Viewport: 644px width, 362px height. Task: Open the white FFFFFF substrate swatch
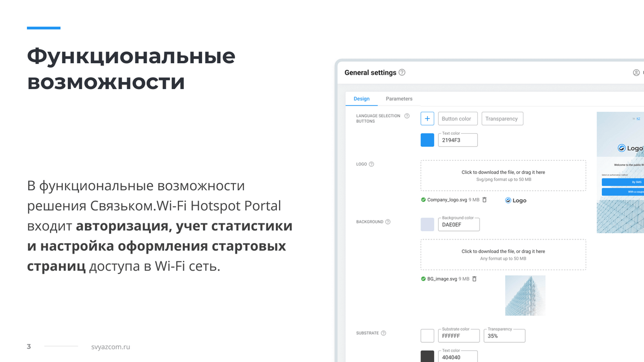[x=427, y=336]
